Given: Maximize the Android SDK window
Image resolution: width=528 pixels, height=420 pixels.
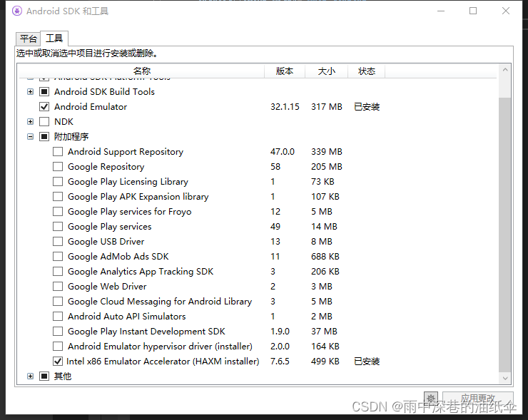Looking at the screenshot, I should point(473,11).
